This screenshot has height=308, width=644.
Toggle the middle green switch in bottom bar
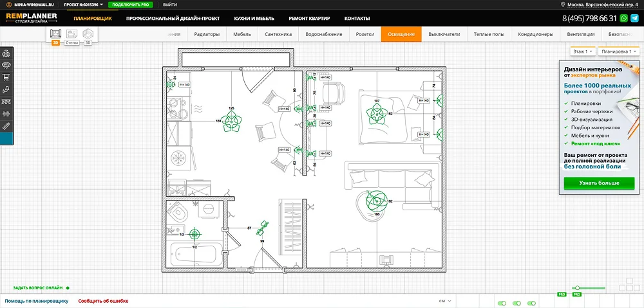[x=516, y=302]
